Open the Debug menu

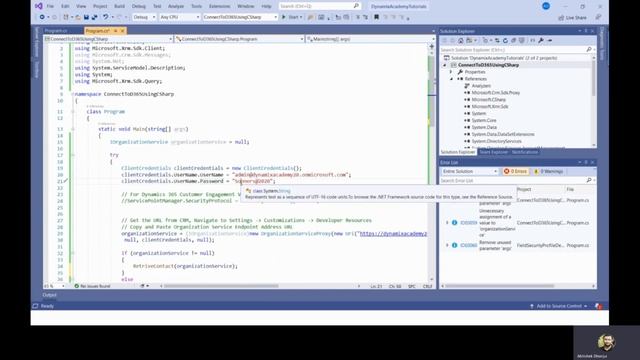pyautogui.click(x=139, y=6)
